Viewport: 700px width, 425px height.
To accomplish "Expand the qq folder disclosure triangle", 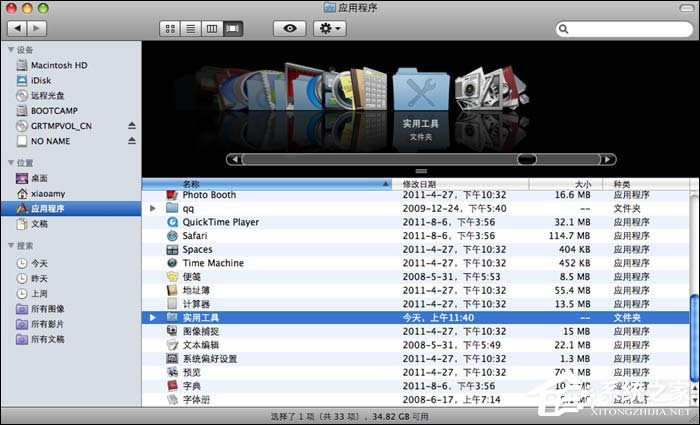I will 152,209.
